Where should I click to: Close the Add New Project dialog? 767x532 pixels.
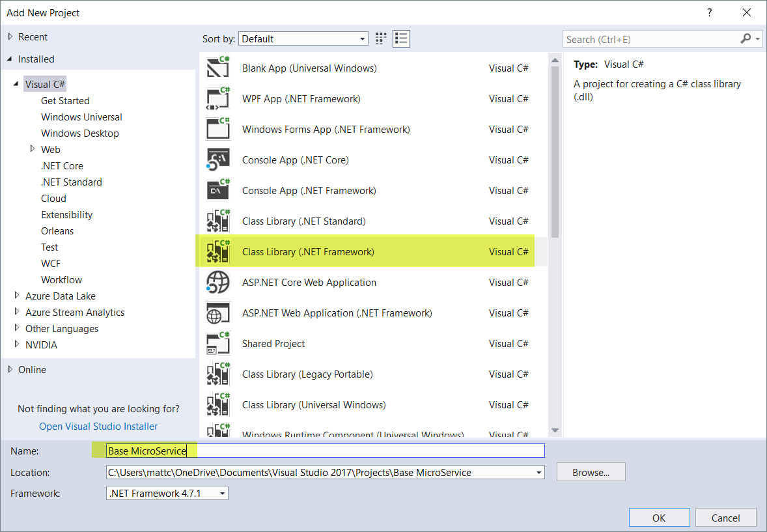[746, 13]
